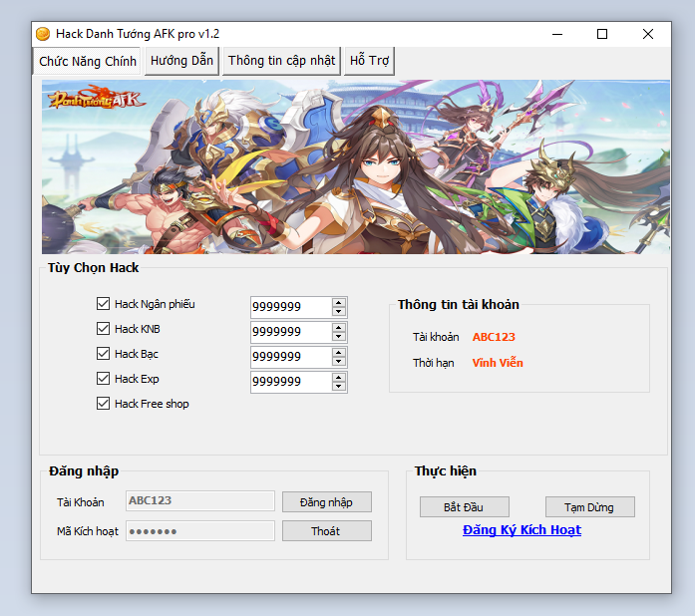Open the Đăng Ký Kích Hoạt link
The width and height of the screenshot is (695, 616).
521,530
